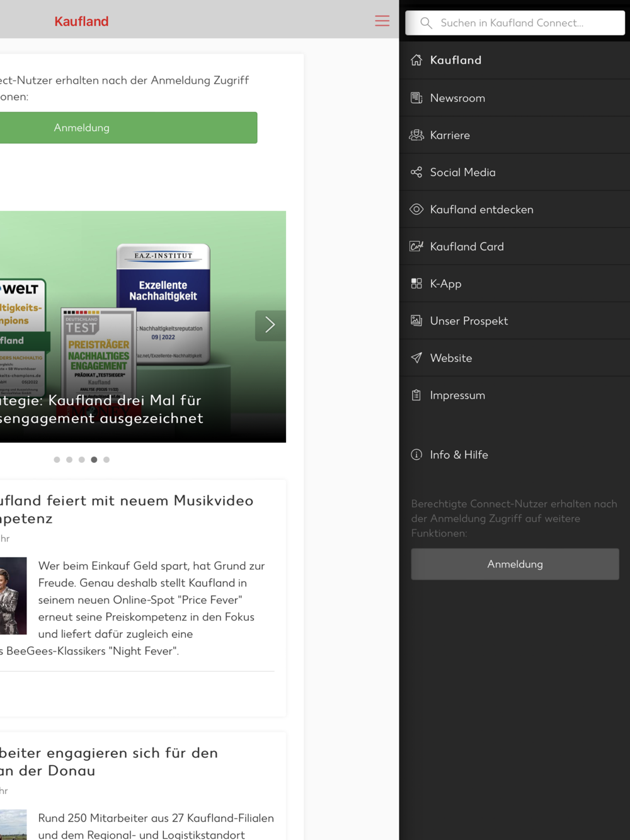Viewport: 630px width, 840px height.
Task: Click the dark Anmeldung button in sidebar
Action: coord(515,564)
